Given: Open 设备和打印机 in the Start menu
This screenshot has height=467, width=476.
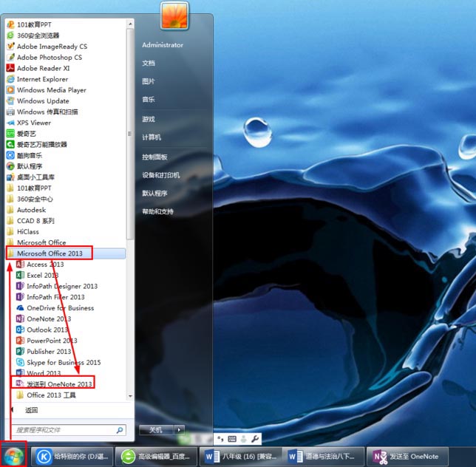Looking at the screenshot, I should [160, 175].
